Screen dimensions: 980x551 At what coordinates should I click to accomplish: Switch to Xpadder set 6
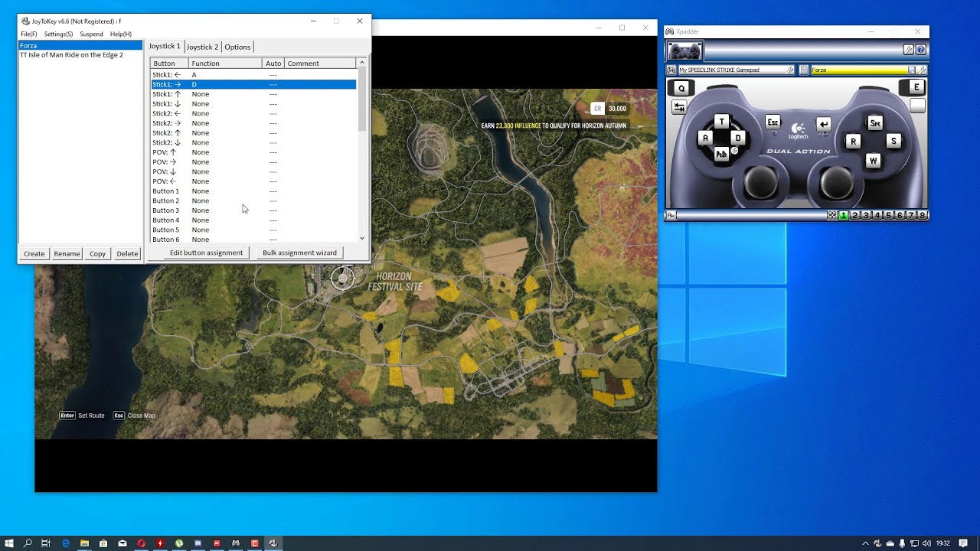pyautogui.click(x=900, y=216)
